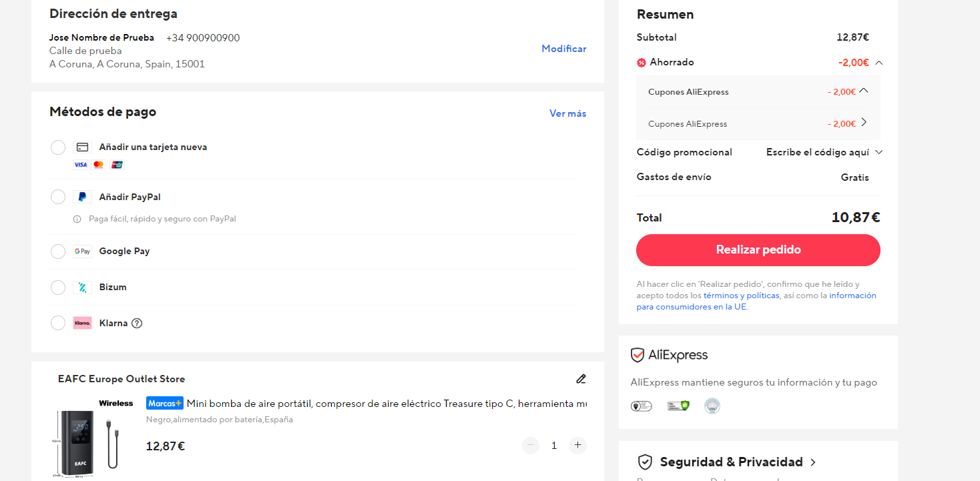Screen dimensions: 980x481
Task: Click Modificar delivery address link
Action: [564, 49]
